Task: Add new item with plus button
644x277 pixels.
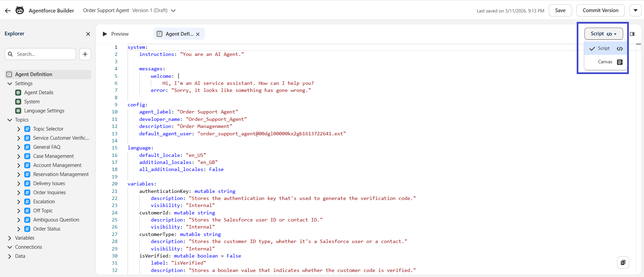Action: click(85, 54)
